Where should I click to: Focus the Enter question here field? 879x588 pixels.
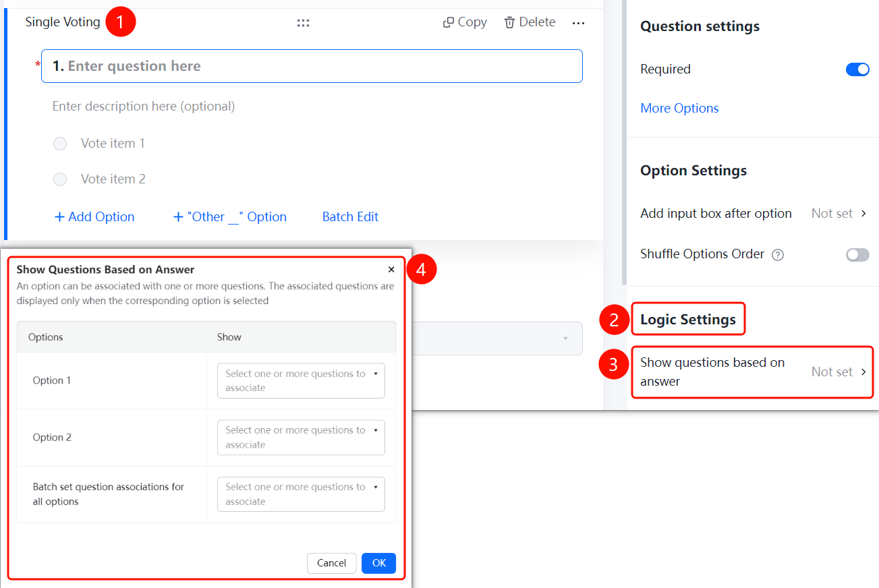(x=312, y=66)
